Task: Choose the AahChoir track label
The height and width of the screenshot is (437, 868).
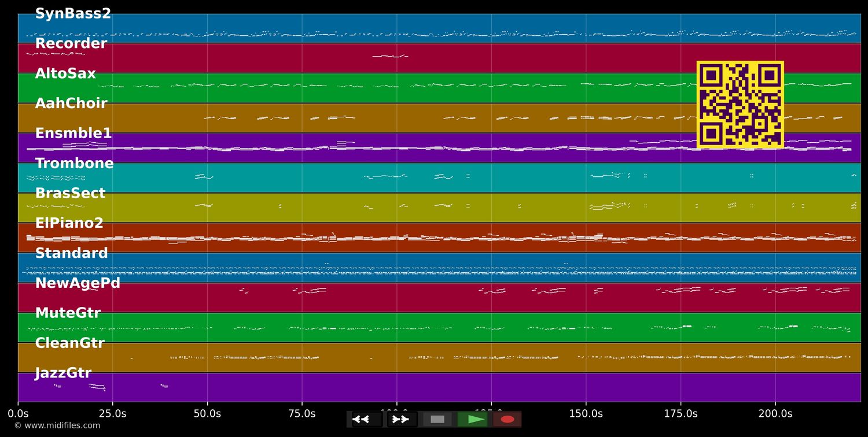Action: coord(71,104)
